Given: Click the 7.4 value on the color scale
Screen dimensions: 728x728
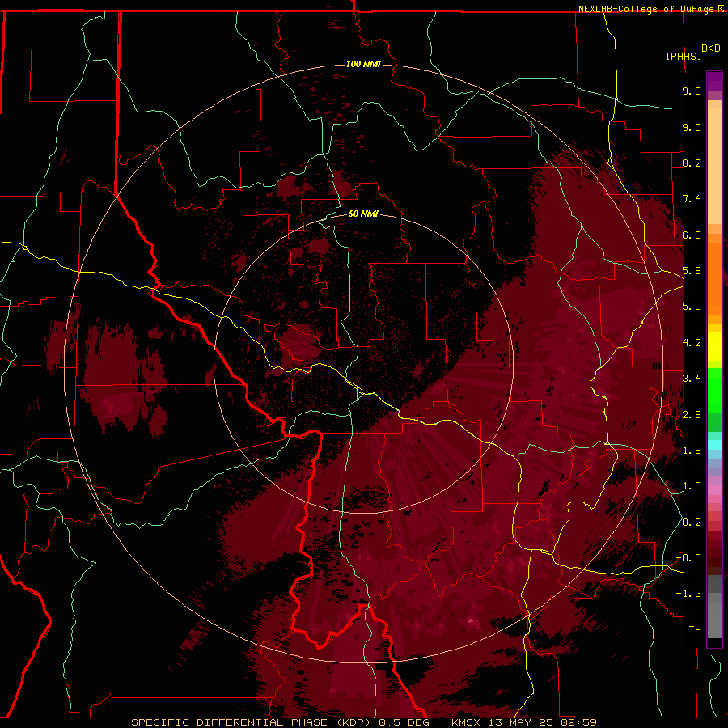Looking at the screenshot, I should point(692,199).
